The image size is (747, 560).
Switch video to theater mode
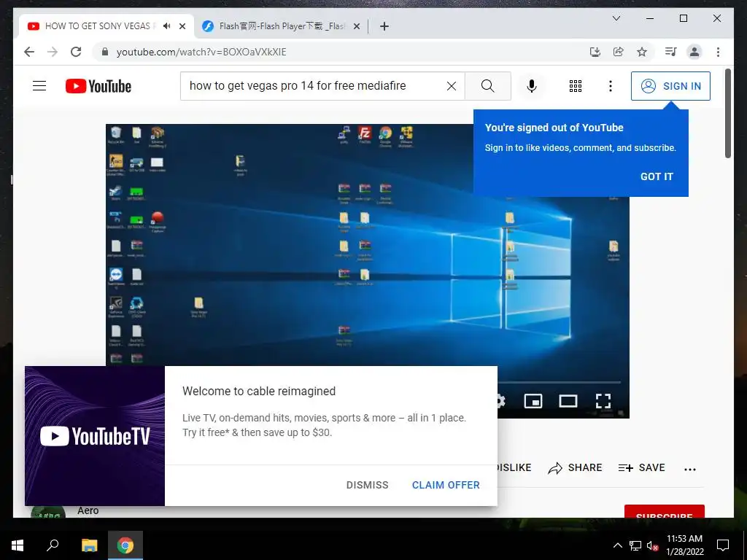point(568,401)
